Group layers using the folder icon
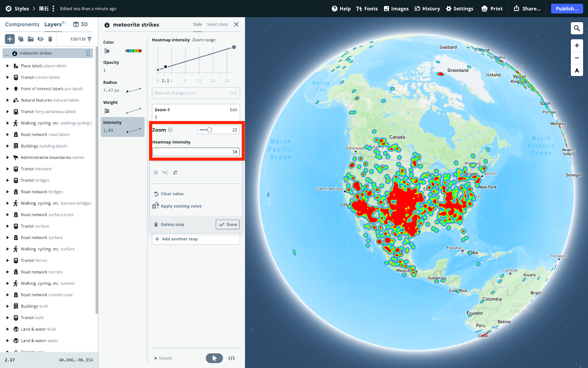This screenshot has width=588, height=368. 31,39
